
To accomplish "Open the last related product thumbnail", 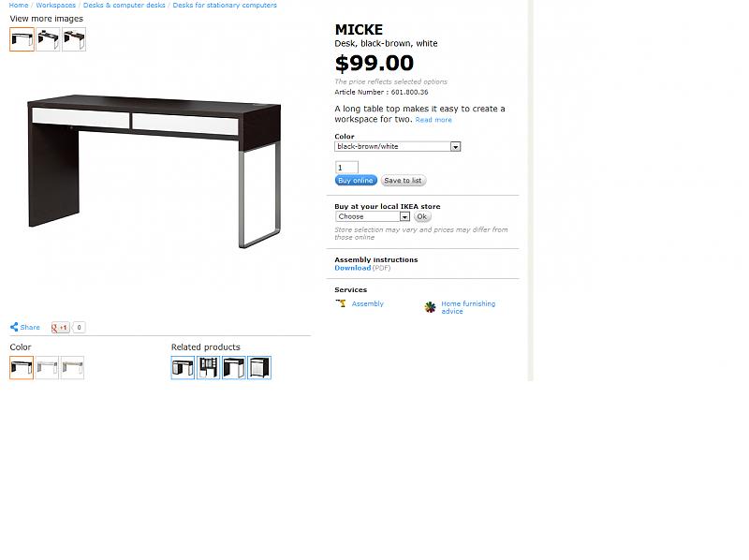I will (259, 368).
